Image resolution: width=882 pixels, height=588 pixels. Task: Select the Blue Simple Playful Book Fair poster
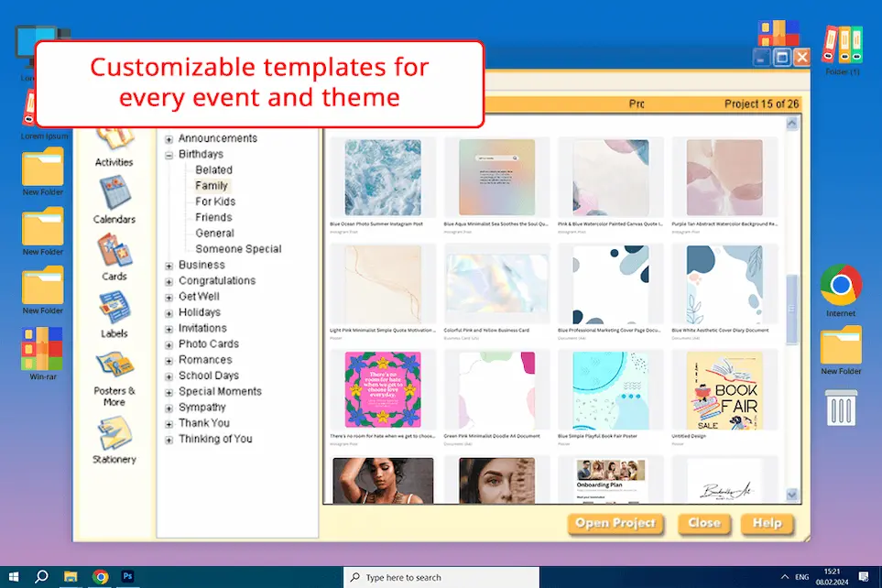(610, 390)
